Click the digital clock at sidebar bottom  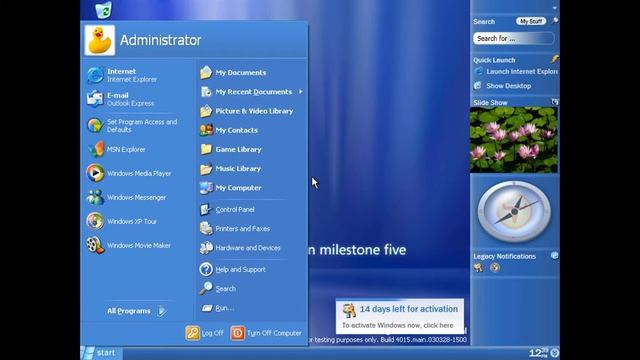point(538,353)
